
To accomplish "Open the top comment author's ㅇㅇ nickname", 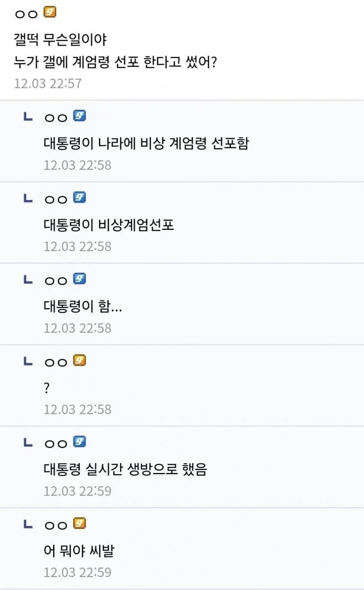I will (x=26, y=14).
